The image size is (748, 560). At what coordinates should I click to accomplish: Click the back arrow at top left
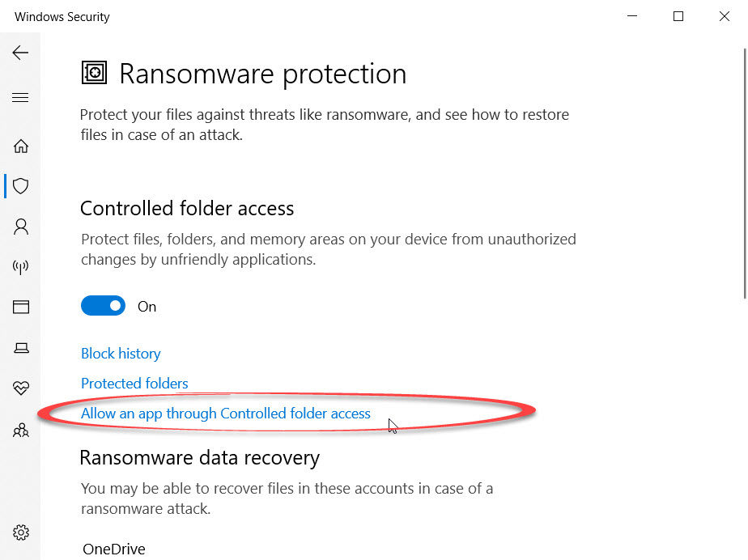click(x=20, y=52)
